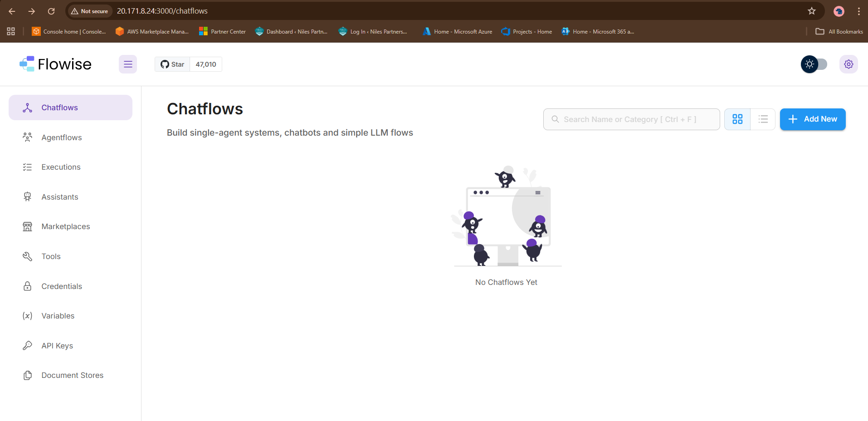Go to Executions in sidebar
The image size is (868, 421).
pyautogui.click(x=61, y=167)
